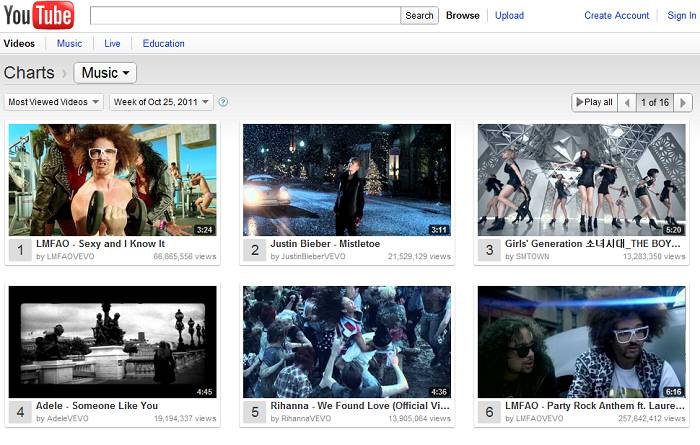Expand the Most Viewed Videos dropdown
Image resolution: width=700 pixels, height=445 pixels.
click(x=54, y=102)
